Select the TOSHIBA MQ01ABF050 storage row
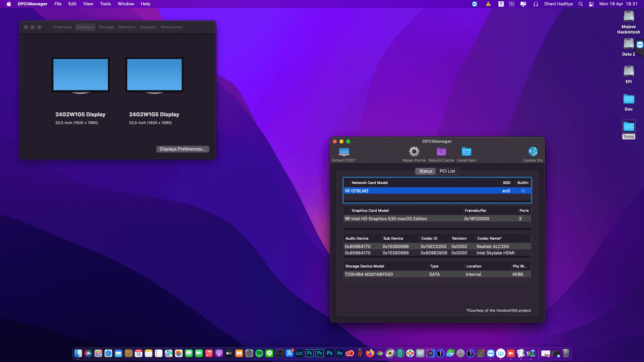644x362 pixels. pos(437,274)
